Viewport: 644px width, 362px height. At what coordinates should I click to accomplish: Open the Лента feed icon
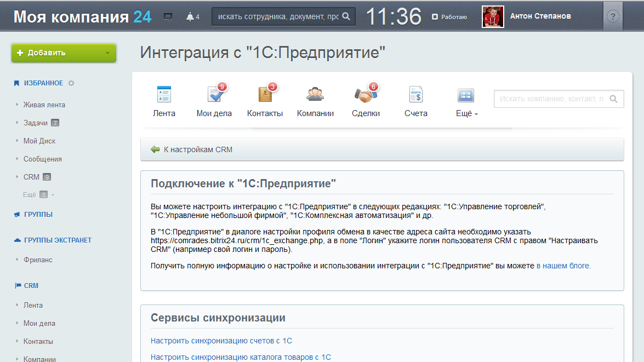pos(164,95)
